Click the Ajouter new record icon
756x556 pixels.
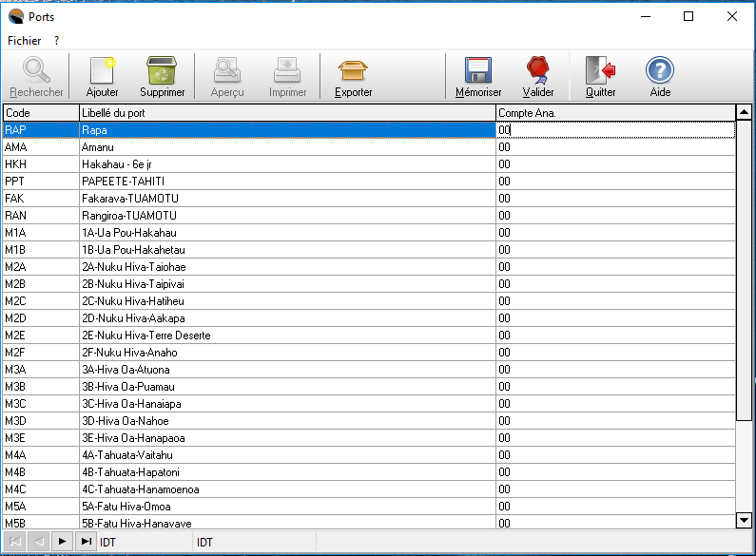click(102, 71)
